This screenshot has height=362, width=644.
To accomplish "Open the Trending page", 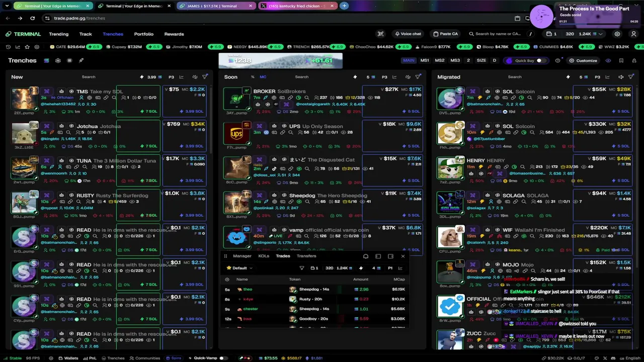I will pyautogui.click(x=58, y=34).
